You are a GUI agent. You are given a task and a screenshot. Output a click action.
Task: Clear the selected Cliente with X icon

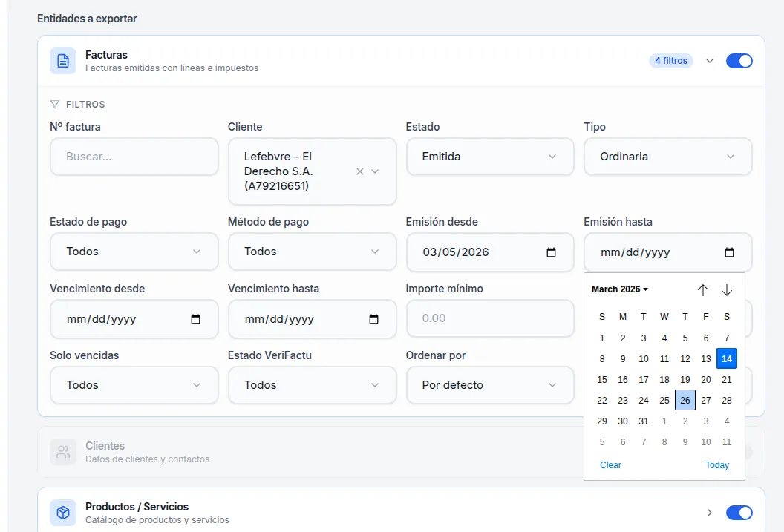click(360, 171)
